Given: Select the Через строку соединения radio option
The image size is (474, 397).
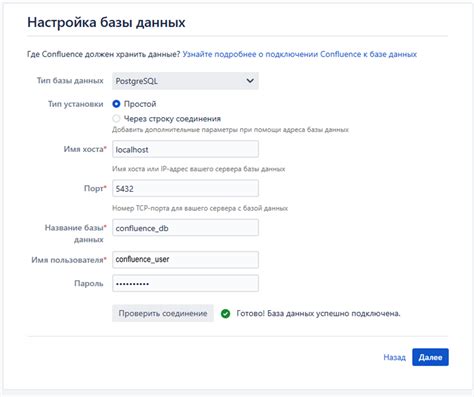Looking at the screenshot, I should tap(116, 118).
